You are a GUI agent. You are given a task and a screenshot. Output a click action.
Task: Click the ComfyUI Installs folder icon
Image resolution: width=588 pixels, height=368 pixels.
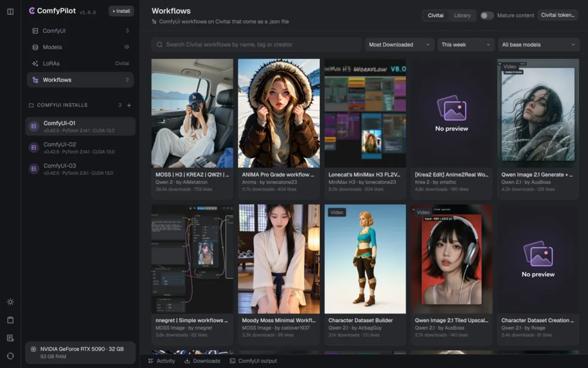31,105
